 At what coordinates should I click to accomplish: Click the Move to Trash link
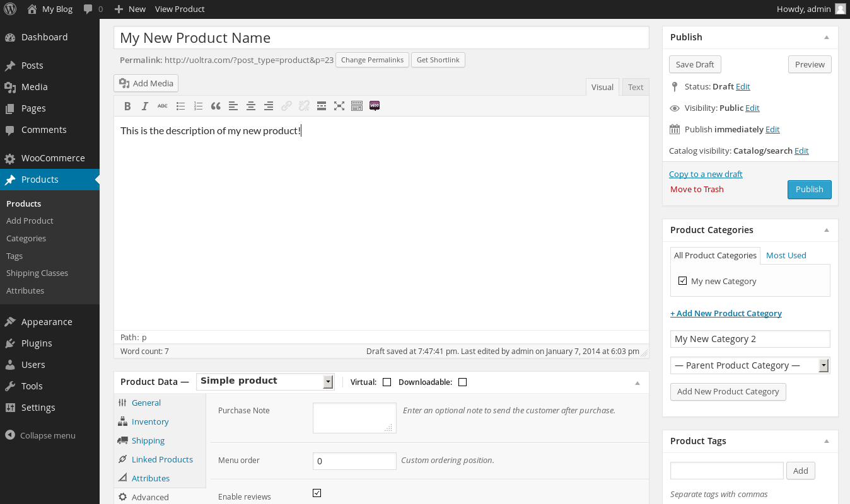(x=697, y=189)
